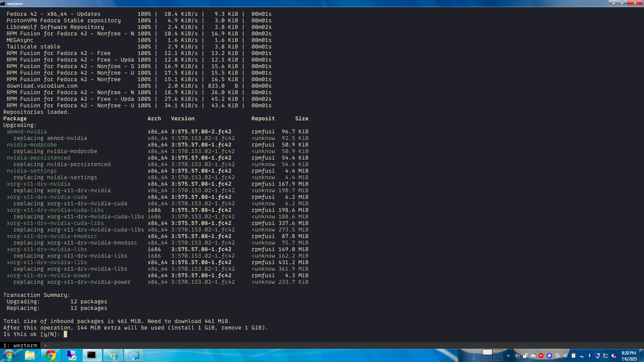Open Signal tray icon
This screenshot has height=362, width=644.
point(549,356)
